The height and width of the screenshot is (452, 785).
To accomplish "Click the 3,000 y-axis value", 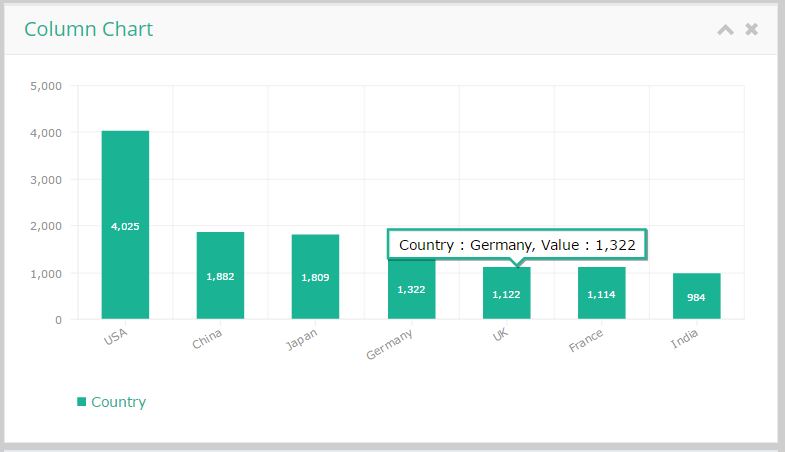I will click(46, 180).
